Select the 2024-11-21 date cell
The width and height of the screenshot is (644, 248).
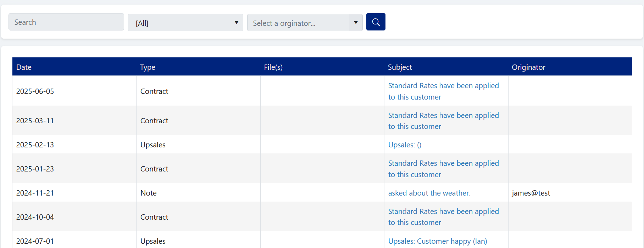[x=35, y=193]
